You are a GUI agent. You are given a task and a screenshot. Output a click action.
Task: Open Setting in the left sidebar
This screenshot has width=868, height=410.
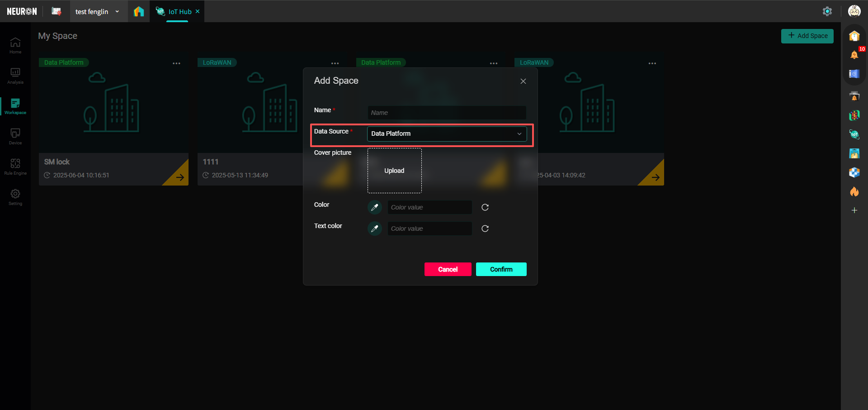(x=15, y=197)
